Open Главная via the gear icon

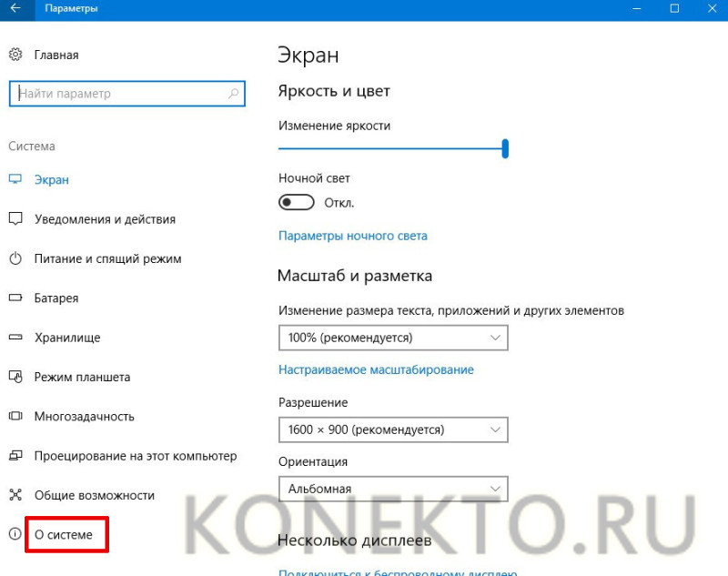tap(15, 55)
